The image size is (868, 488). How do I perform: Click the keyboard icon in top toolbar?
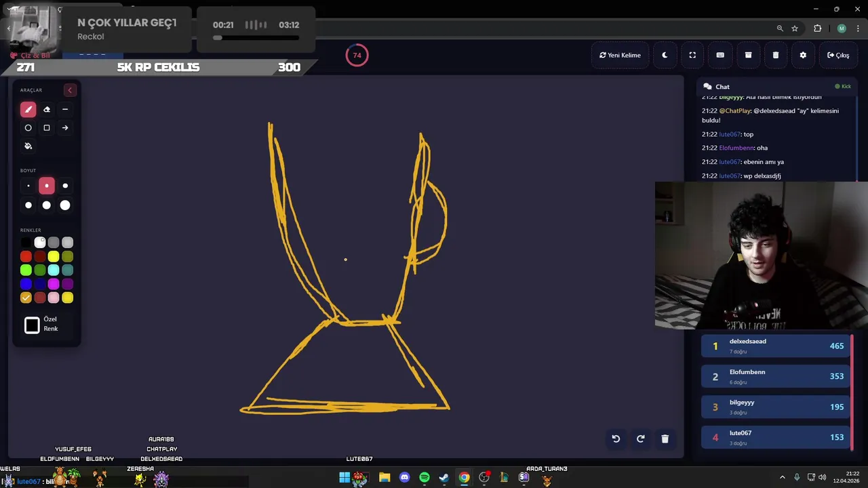pyautogui.click(x=720, y=55)
